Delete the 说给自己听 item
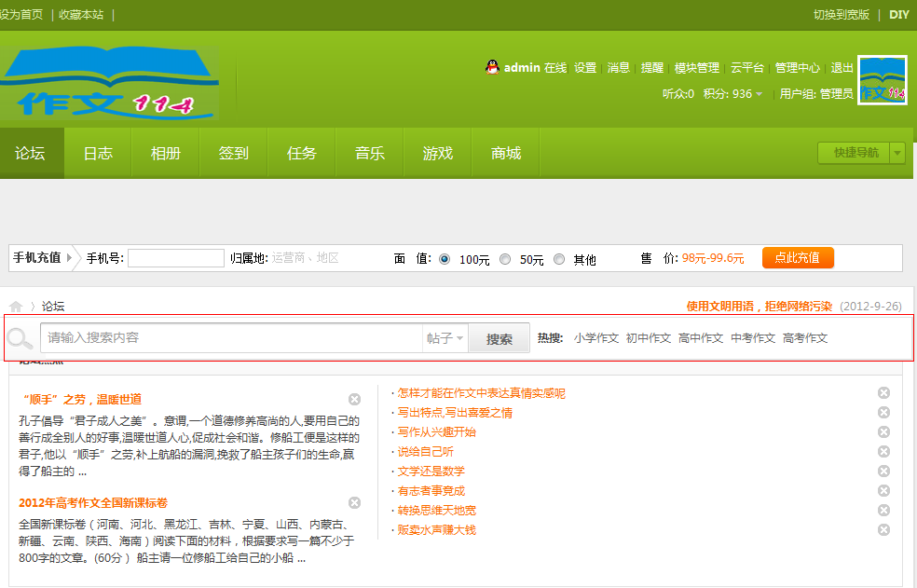Screen dimensions: 917x588 [x=883, y=452]
